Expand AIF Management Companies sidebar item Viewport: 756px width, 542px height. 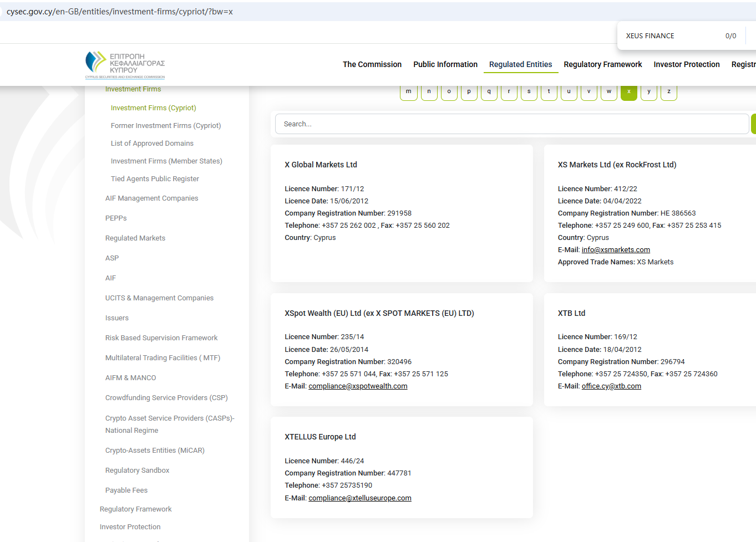(x=151, y=198)
